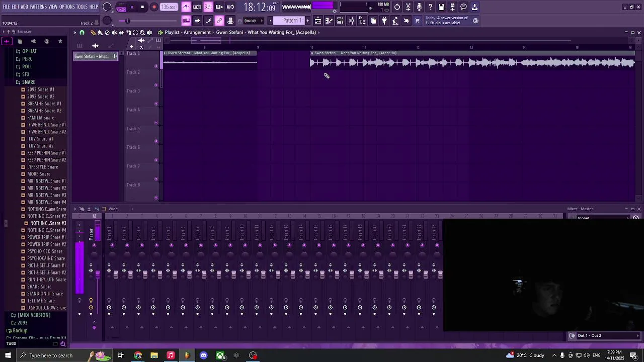The height and width of the screenshot is (362, 644).
Task: Click the render/export audio icon
Action: [x=452, y=7]
